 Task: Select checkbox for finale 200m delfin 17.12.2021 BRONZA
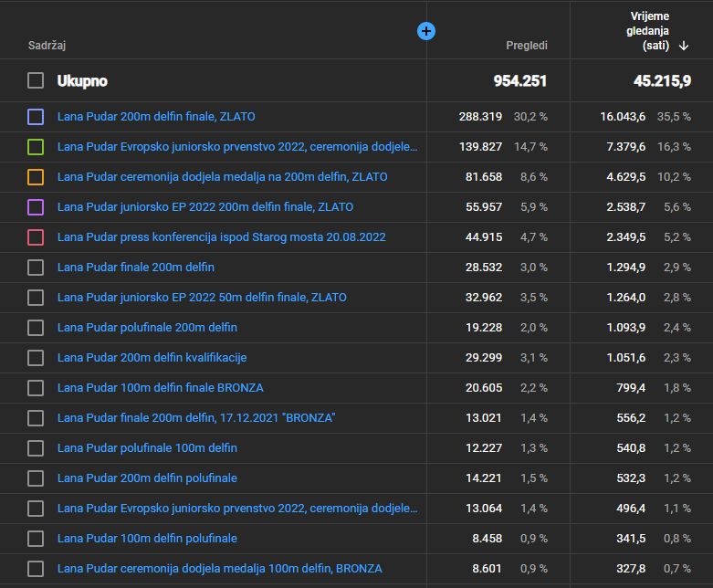(36, 418)
